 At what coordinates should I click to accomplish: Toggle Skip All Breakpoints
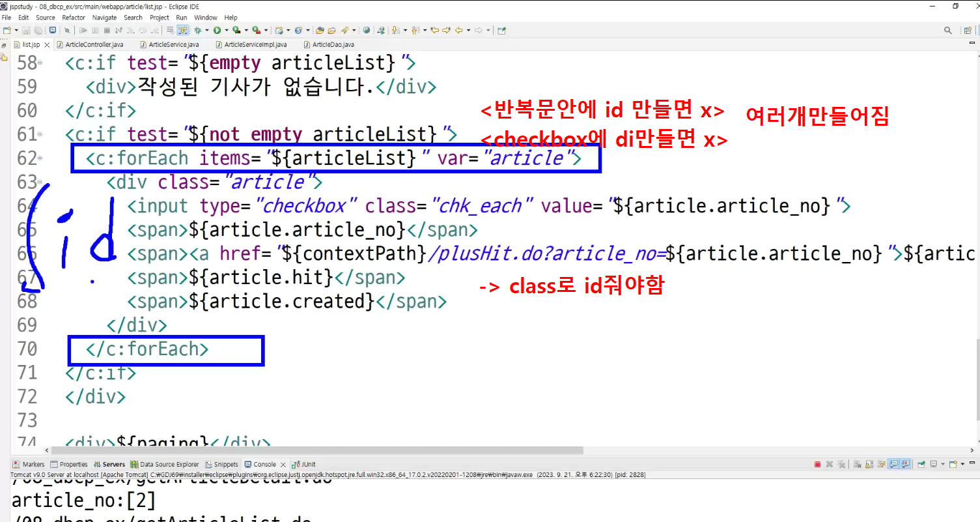(x=67, y=30)
